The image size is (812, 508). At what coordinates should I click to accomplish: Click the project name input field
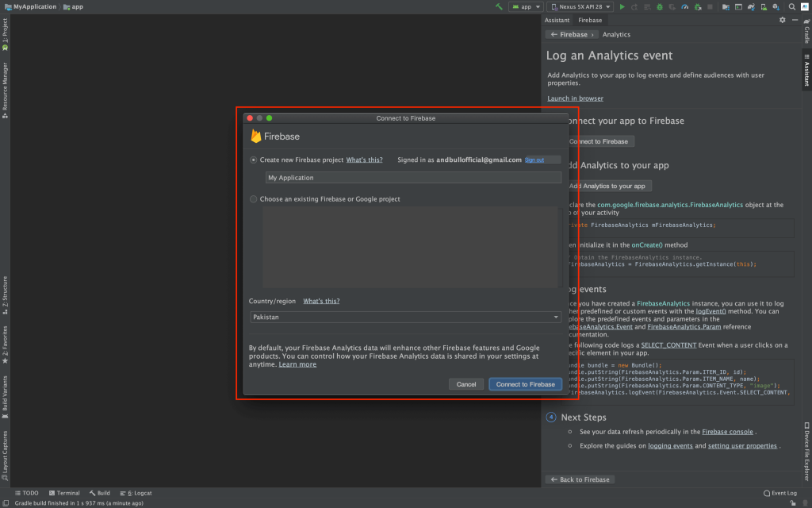tap(413, 177)
